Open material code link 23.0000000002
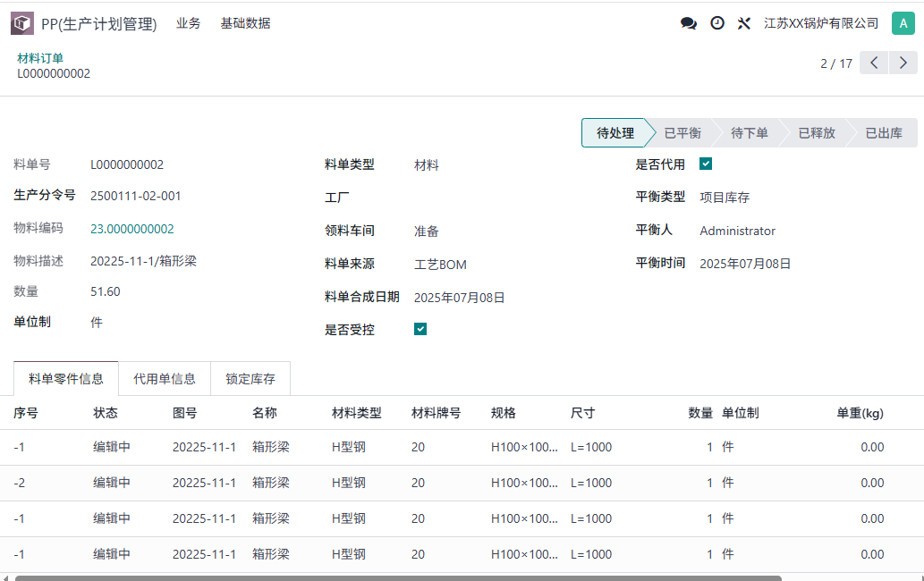 [x=132, y=229]
